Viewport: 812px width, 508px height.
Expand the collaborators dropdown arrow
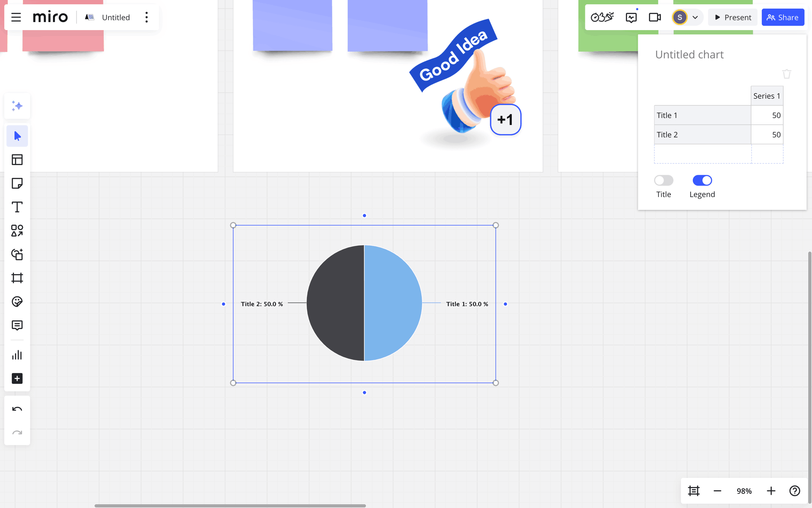[x=695, y=17]
